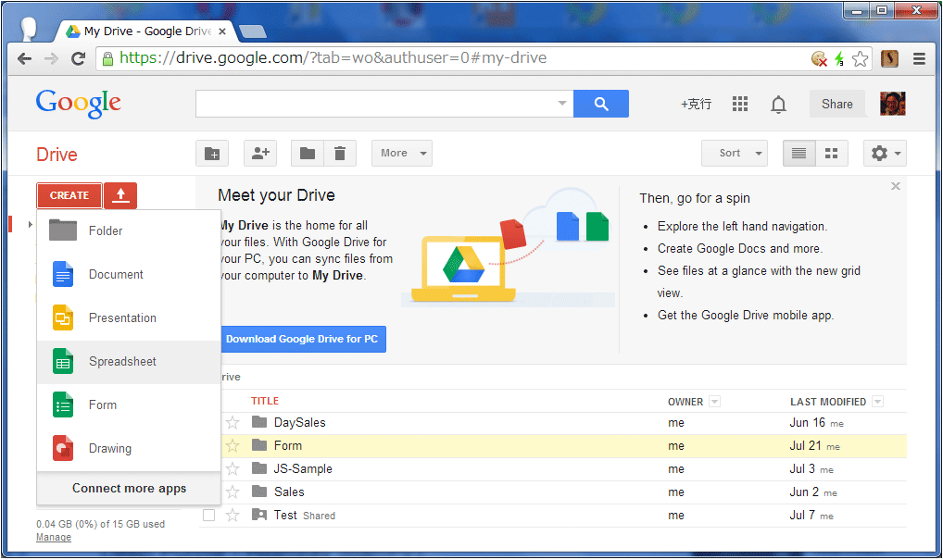Image resolution: width=943 pixels, height=560 pixels.
Task: Star the JS-Sample folder
Action: click(233, 468)
